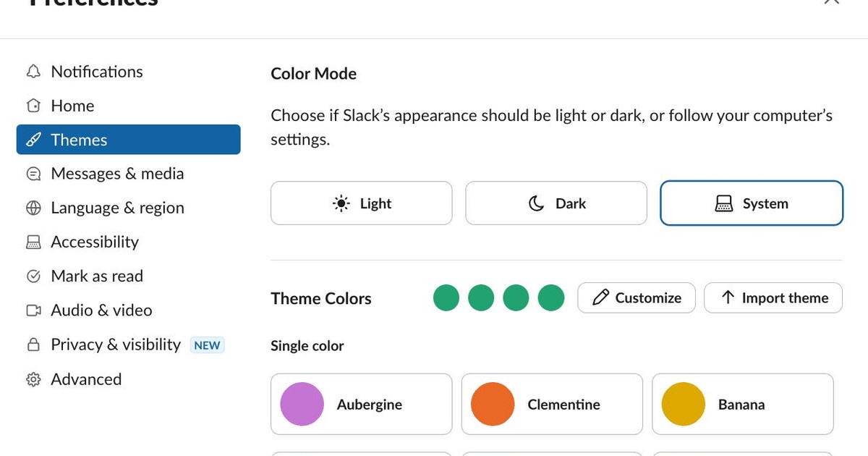Select the Aubergine color swatch

click(x=302, y=405)
